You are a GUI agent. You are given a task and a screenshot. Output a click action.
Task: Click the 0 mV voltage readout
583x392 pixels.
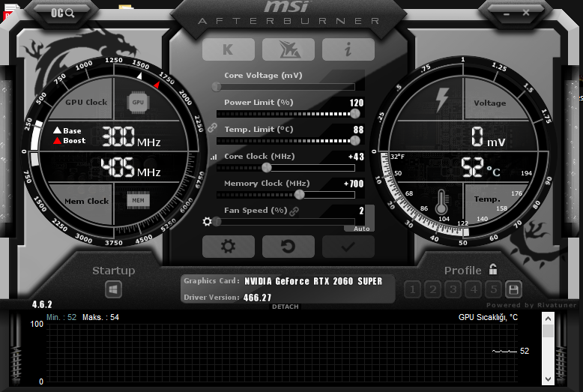488,136
